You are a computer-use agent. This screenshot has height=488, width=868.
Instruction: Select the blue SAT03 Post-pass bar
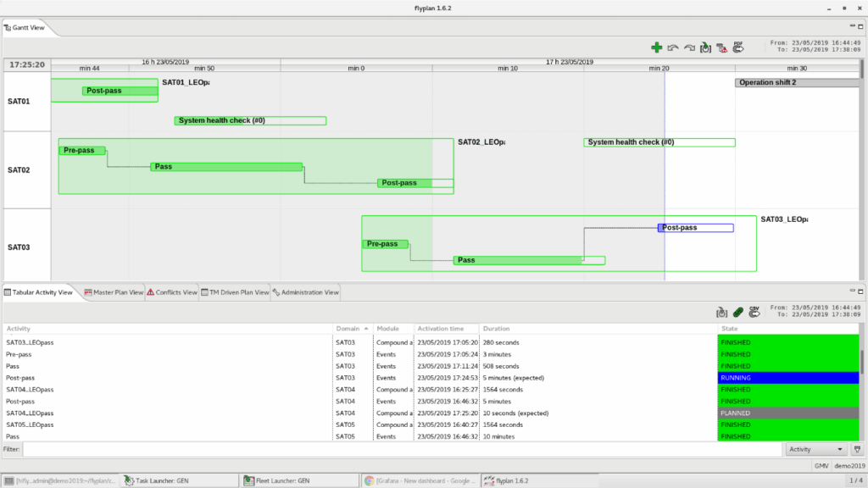pos(696,228)
